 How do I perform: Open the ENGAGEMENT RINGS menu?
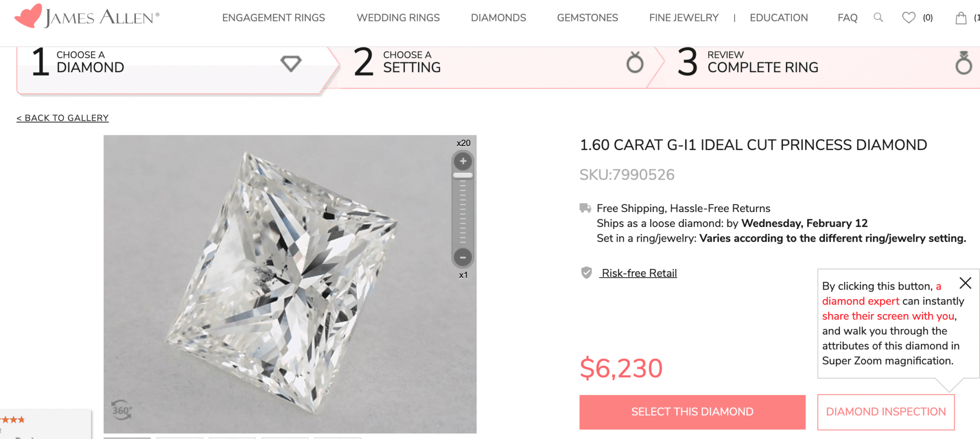(x=273, y=18)
